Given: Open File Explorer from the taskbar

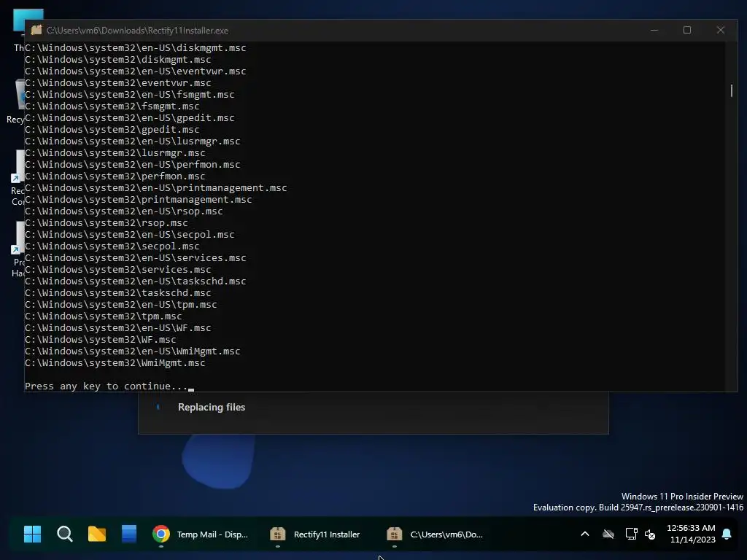Looking at the screenshot, I should [x=97, y=534].
